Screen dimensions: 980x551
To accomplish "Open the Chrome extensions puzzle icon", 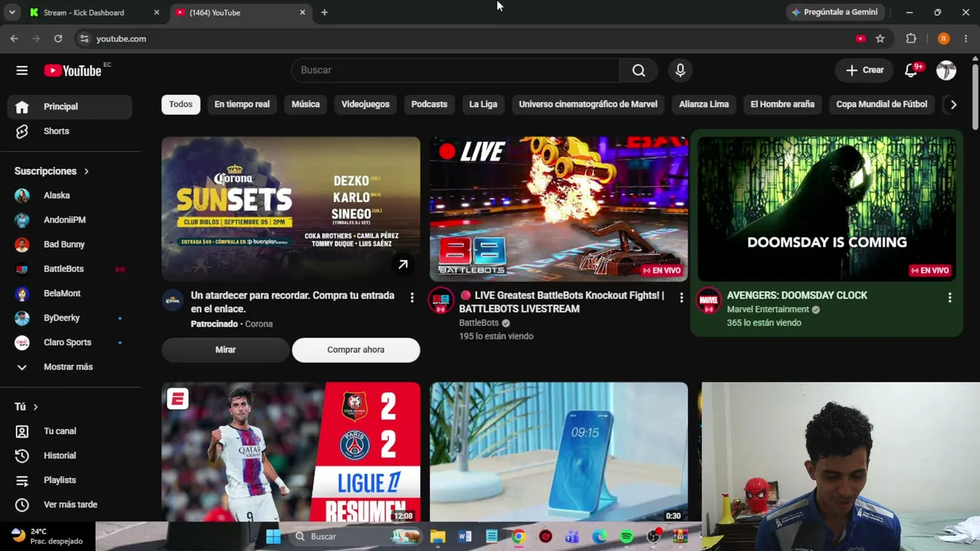I will pyautogui.click(x=911, y=38).
